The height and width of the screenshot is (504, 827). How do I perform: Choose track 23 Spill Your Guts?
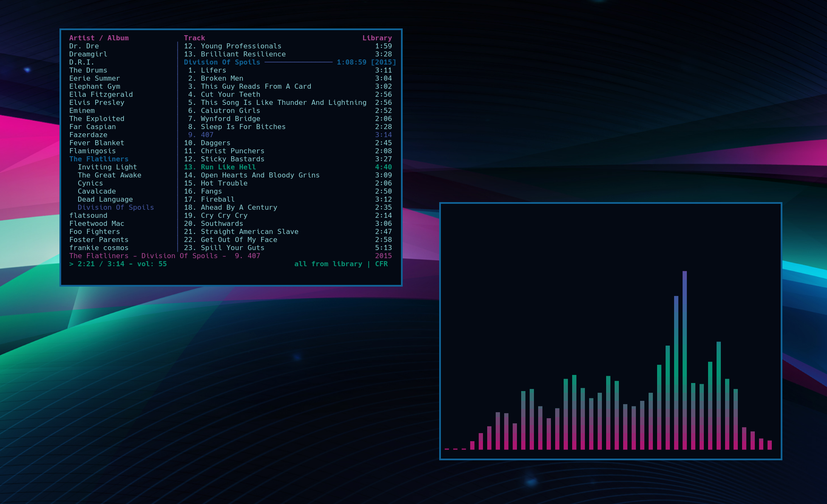tap(232, 248)
